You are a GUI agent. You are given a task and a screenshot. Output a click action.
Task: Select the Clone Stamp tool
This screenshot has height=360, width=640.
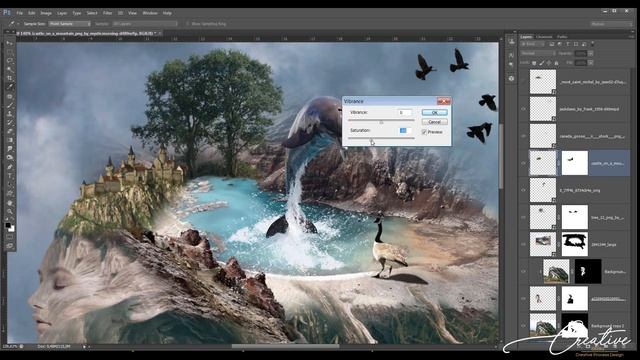[9, 114]
